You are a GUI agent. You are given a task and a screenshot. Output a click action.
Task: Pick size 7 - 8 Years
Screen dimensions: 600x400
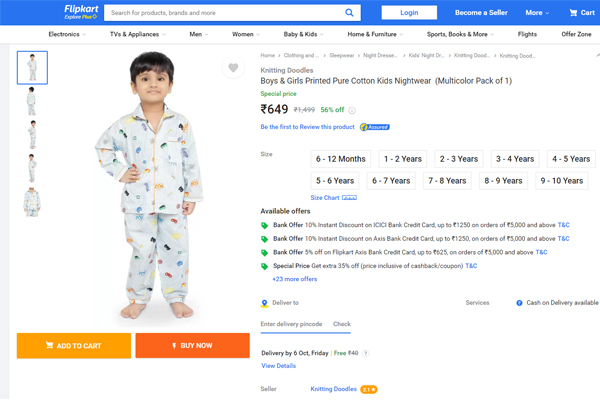click(447, 181)
